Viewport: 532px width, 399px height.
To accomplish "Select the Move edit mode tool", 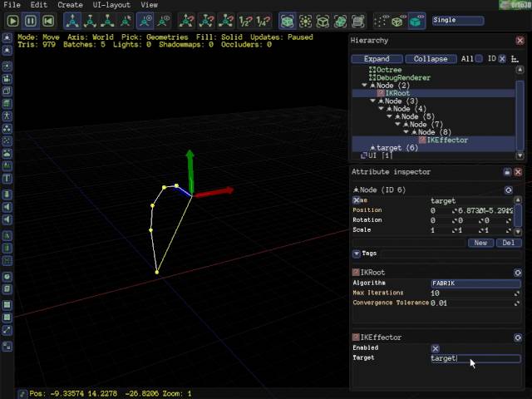I will click(72, 21).
